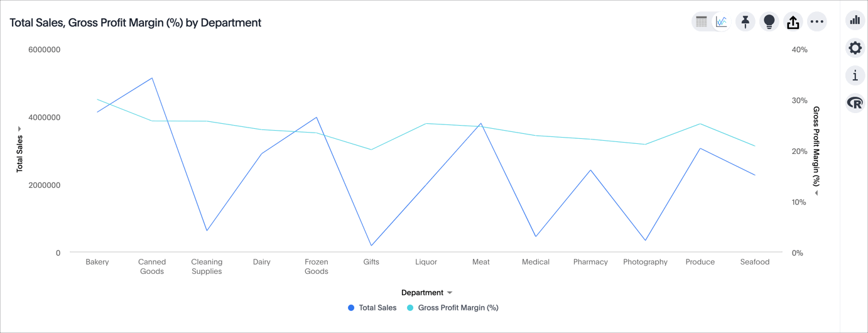Click the Gross Profit Margin (%) legend label
Image resolution: width=868 pixels, height=333 pixels.
pos(458,308)
